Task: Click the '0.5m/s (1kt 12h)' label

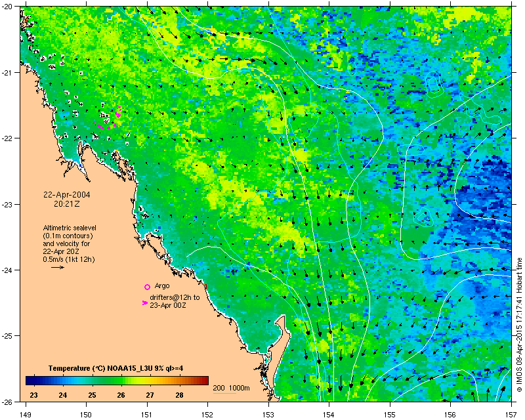Action: 69,259
